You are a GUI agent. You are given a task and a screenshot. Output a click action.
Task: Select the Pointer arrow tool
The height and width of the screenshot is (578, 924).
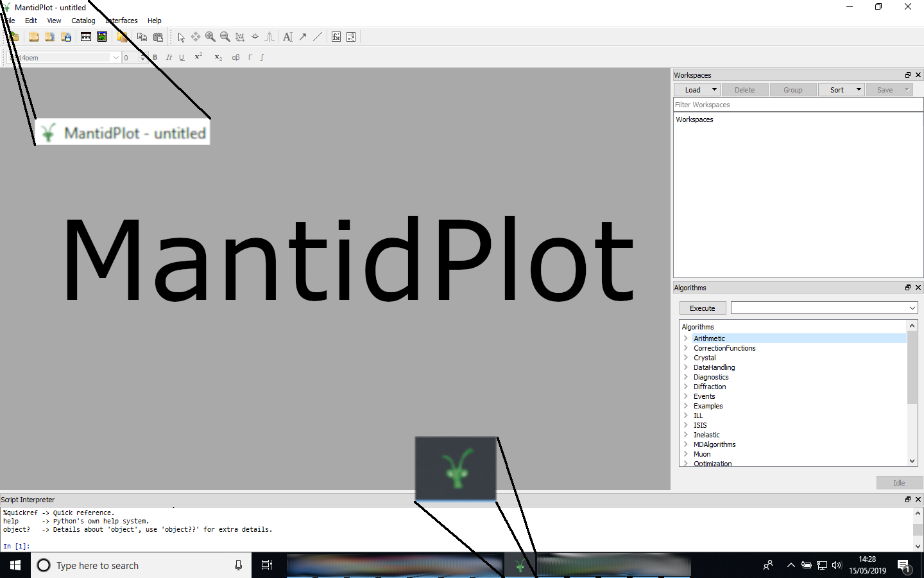click(182, 37)
